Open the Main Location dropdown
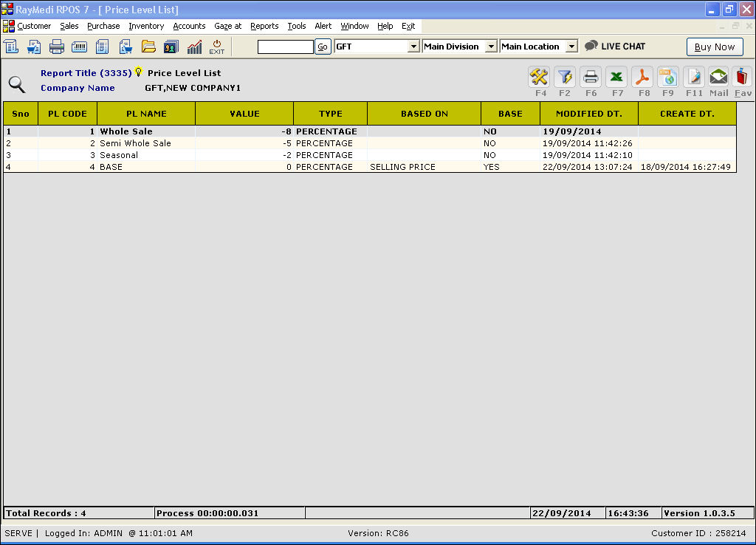This screenshot has height=545, width=756. pos(571,47)
